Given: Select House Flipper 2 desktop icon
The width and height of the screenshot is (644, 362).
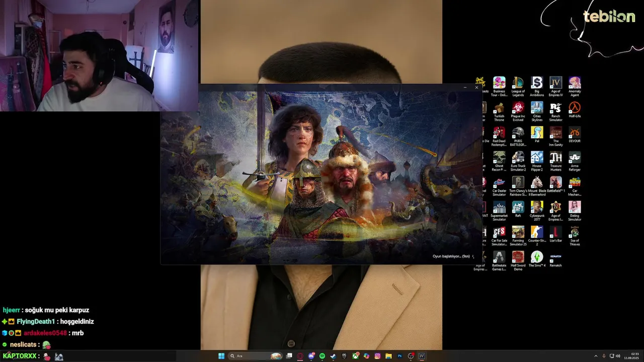Looking at the screenshot, I should click(537, 161).
